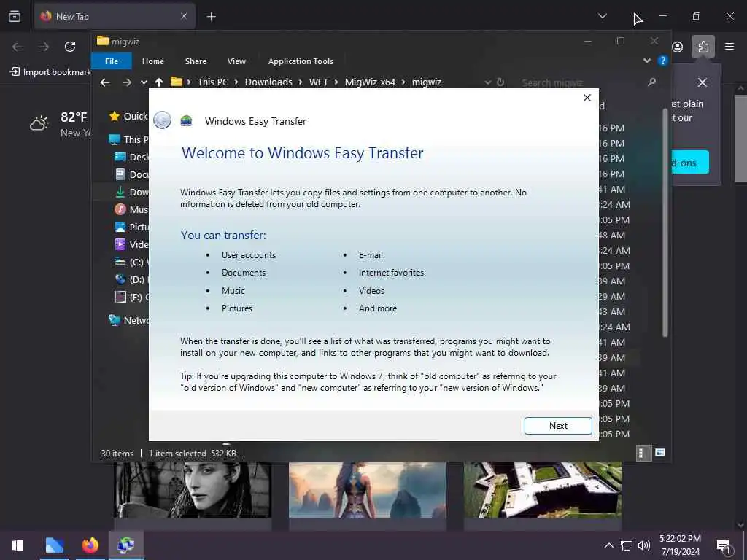Open Firefox View icon at top left

coord(15,16)
